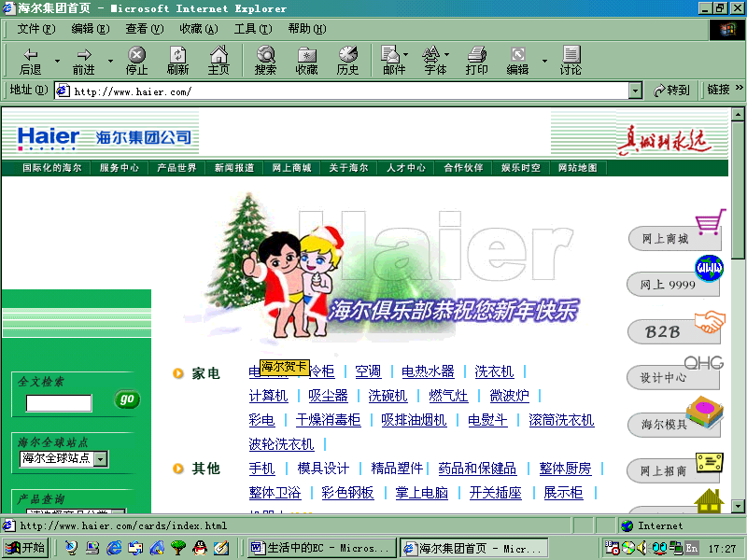This screenshot has height=560, width=747.
Task: Open the Mail button dropdown arrow
Action: click(406, 54)
